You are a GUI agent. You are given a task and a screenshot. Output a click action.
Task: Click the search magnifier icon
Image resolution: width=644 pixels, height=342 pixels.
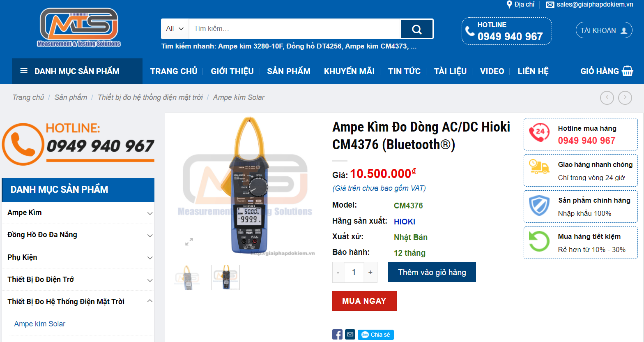(x=416, y=29)
